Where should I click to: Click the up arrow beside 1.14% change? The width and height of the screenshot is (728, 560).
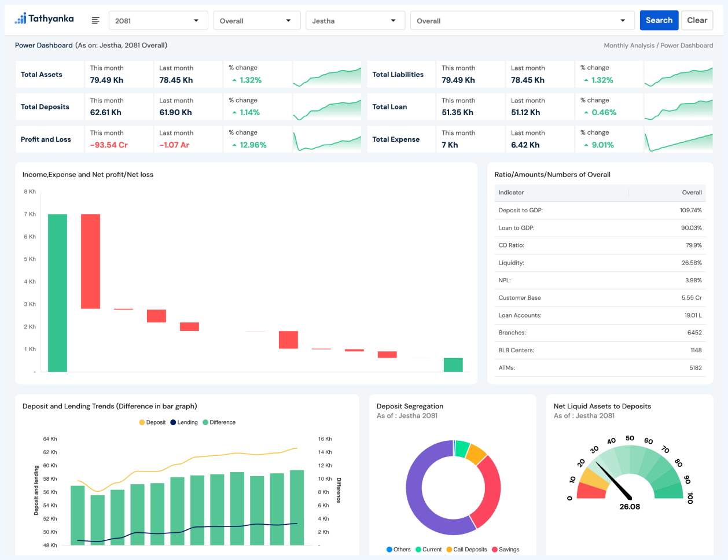click(x=234, y=113)
